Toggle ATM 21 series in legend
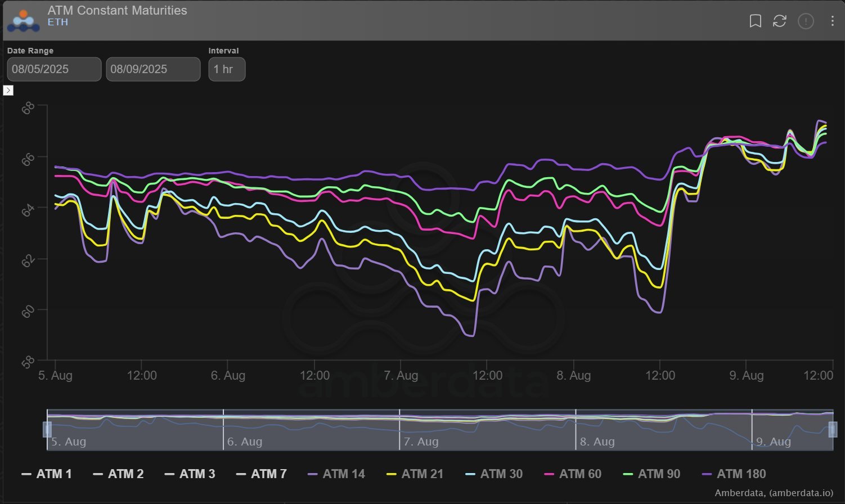Screen dimensions: 845x504 pos(415,474)
